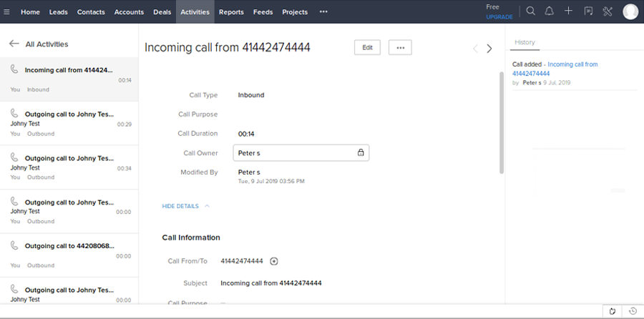Expand more modules ellipsis in navbar
Viewport: 644px width, 319px height.
point(323,12)
